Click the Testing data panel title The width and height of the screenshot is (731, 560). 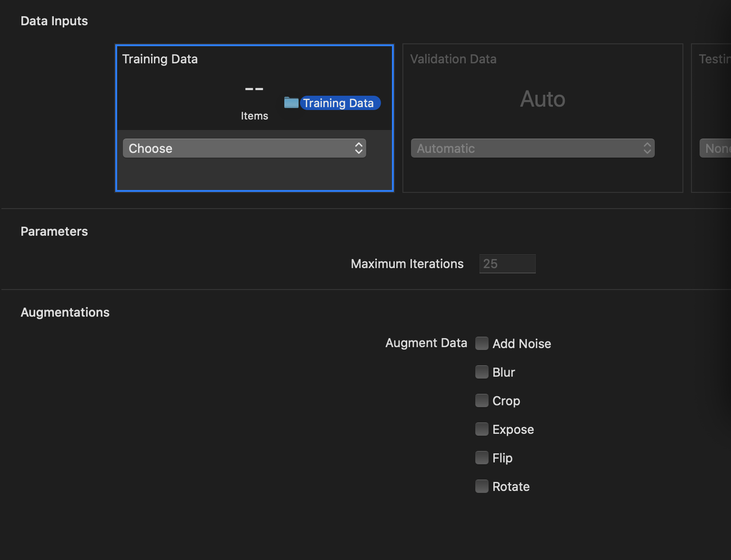(x=715, y=59)
